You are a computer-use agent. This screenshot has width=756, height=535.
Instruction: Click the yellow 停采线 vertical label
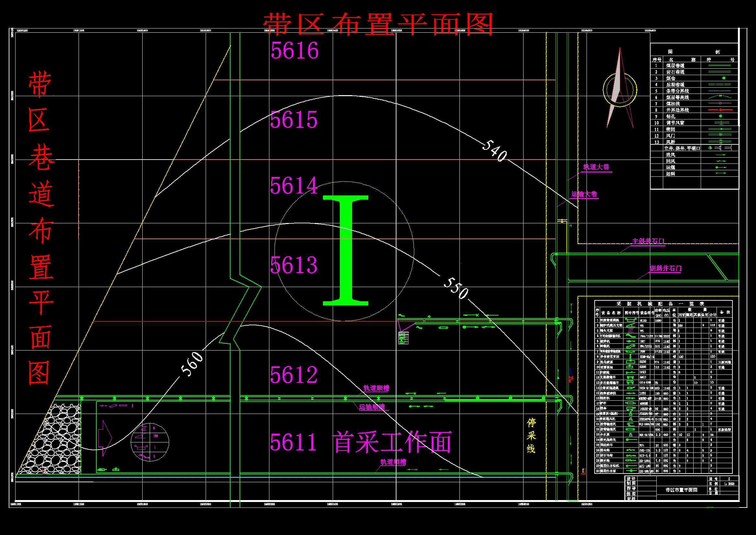tap(531, 435)
